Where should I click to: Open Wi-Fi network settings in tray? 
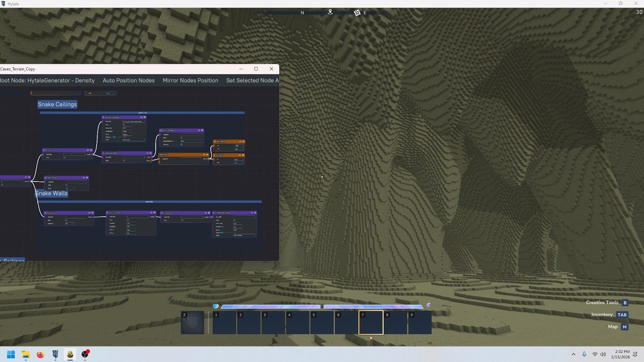(x=595, y=354)
